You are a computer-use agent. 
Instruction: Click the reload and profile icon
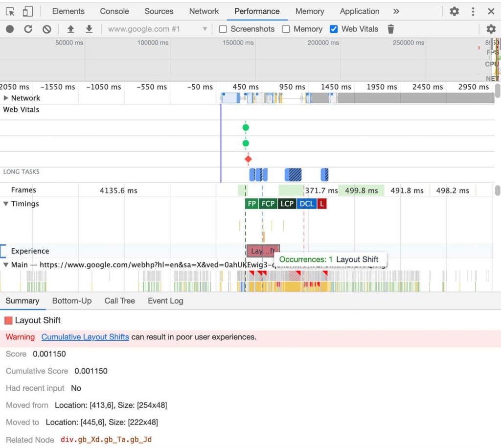point(28,29)
